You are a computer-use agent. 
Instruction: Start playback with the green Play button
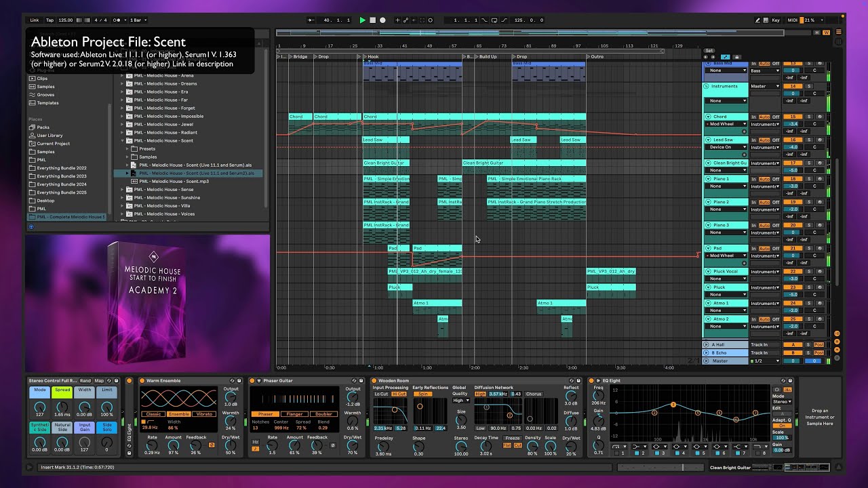(x=363, y=20)
